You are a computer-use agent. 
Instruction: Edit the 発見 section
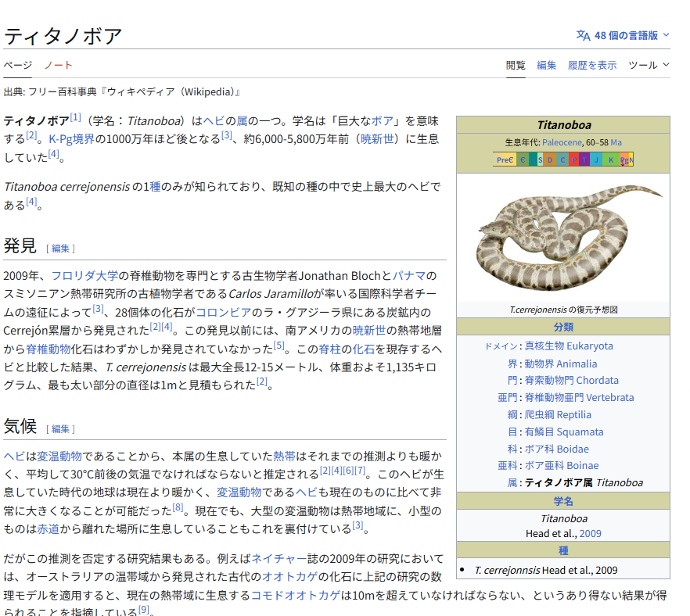pos(60,248)
